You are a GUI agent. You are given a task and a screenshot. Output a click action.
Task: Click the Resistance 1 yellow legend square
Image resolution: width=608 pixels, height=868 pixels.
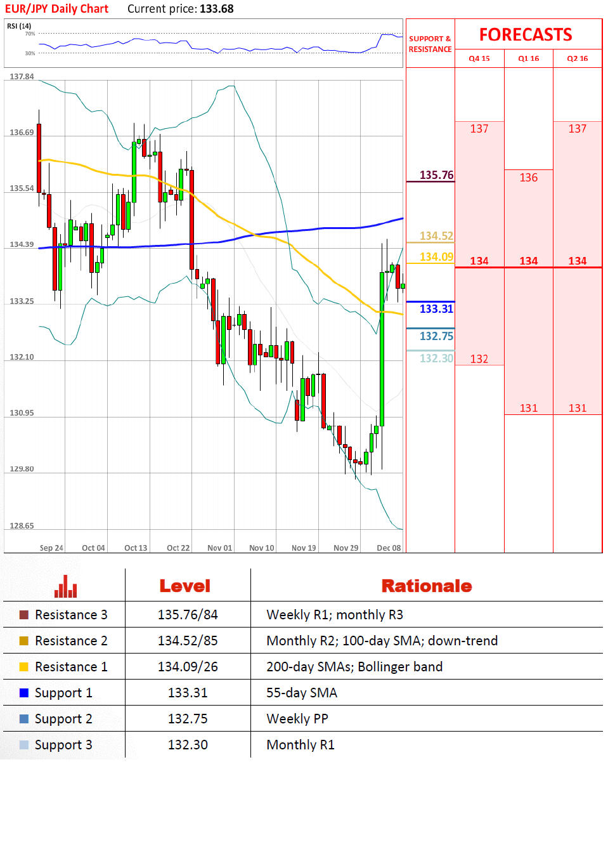[24, 667]
